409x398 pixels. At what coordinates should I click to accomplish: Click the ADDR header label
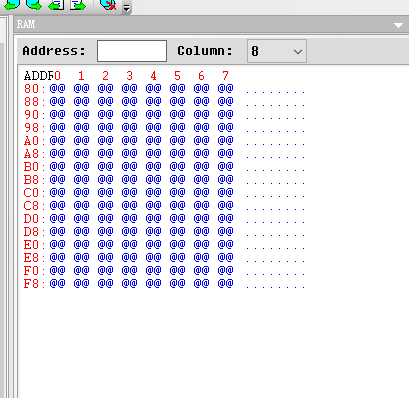pos(39,76)
